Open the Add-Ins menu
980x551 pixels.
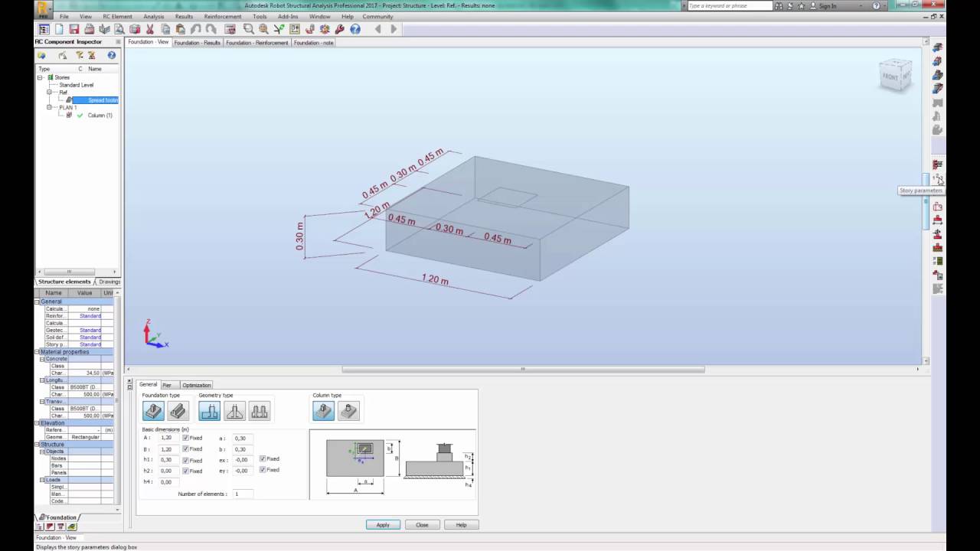[288, 16]
